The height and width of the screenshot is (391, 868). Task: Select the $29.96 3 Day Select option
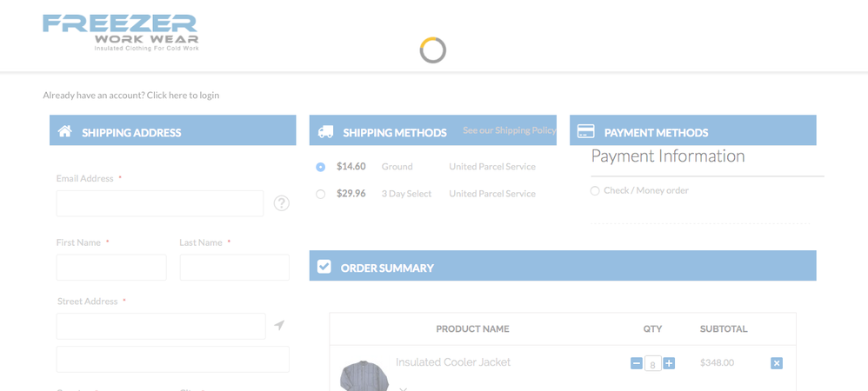point(321,194)
